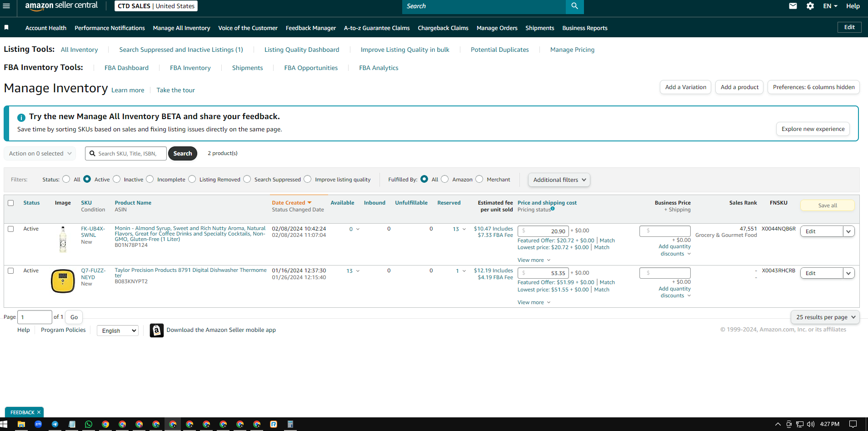Click the Save all button

pos(828,205)
